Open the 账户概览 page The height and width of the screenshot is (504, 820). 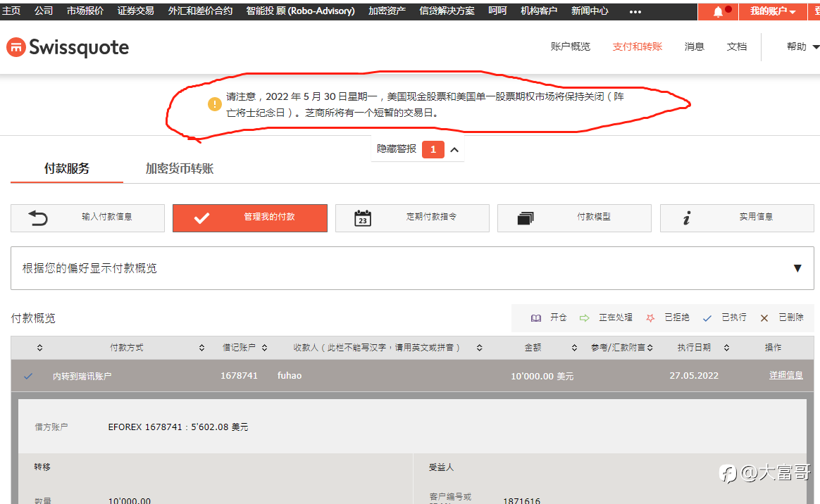pyautogui.click(x=570, y=46)
